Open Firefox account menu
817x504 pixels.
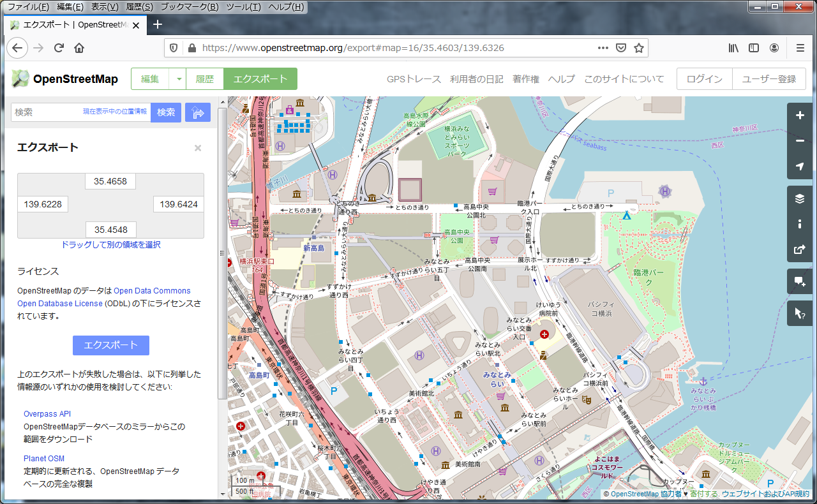tap(774, 48)
